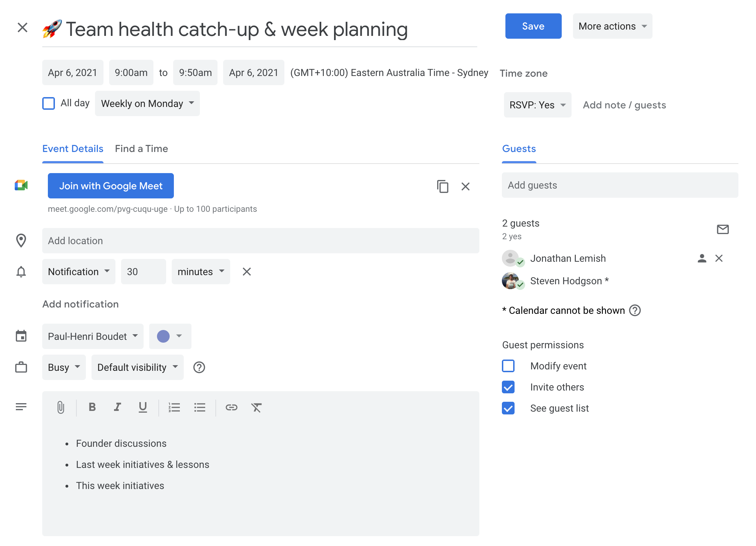The image size is (756, 546).
Task: Click the Time zone link
Action: 524,73
